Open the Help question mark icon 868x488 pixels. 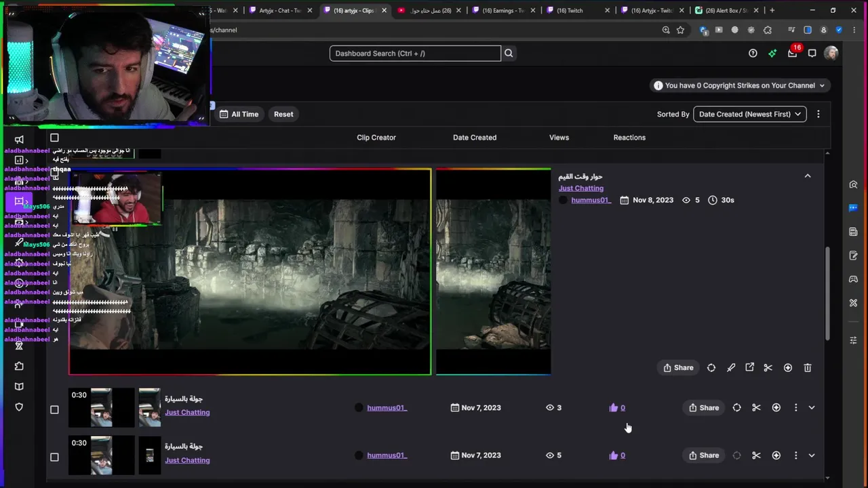[753, 54]
